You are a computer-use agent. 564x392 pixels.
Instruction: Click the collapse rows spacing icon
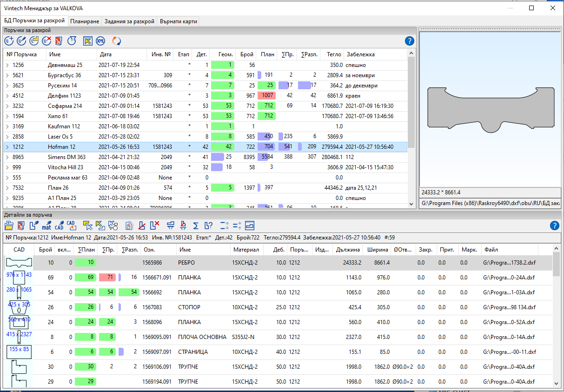point(237,226)
